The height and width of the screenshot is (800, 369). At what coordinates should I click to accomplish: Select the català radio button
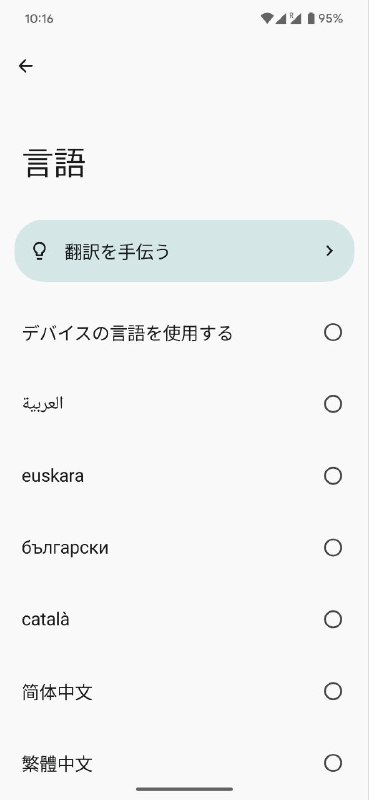[x=333, y=620]
